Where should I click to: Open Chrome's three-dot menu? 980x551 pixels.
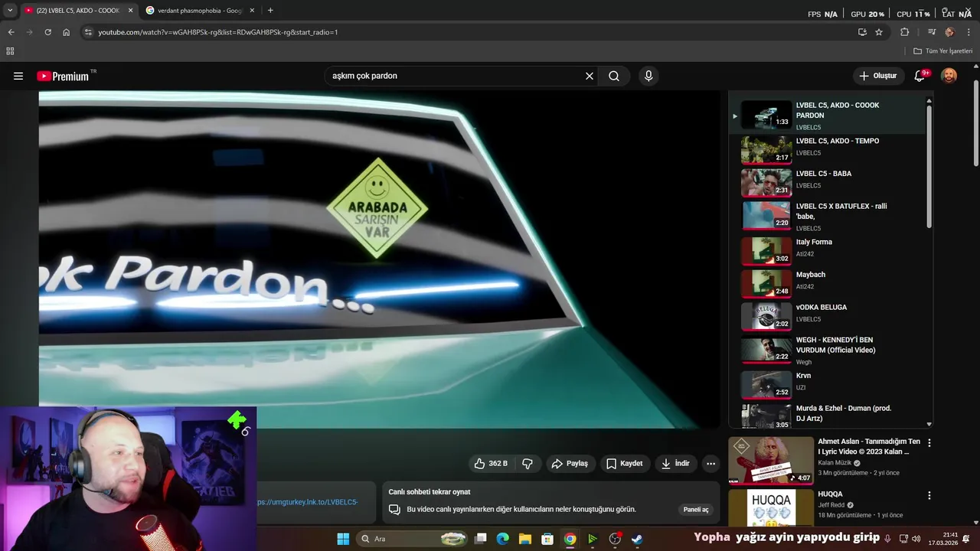(968, 32)
